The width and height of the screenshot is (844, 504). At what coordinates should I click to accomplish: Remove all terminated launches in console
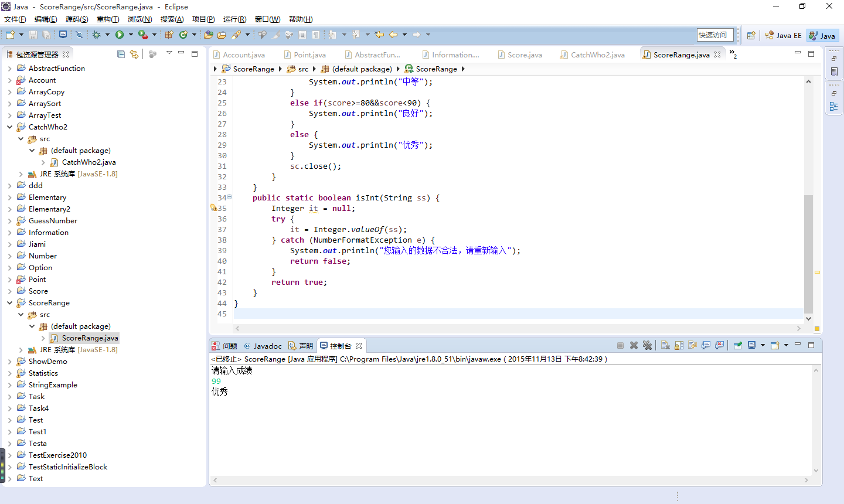tap(647, 345)
